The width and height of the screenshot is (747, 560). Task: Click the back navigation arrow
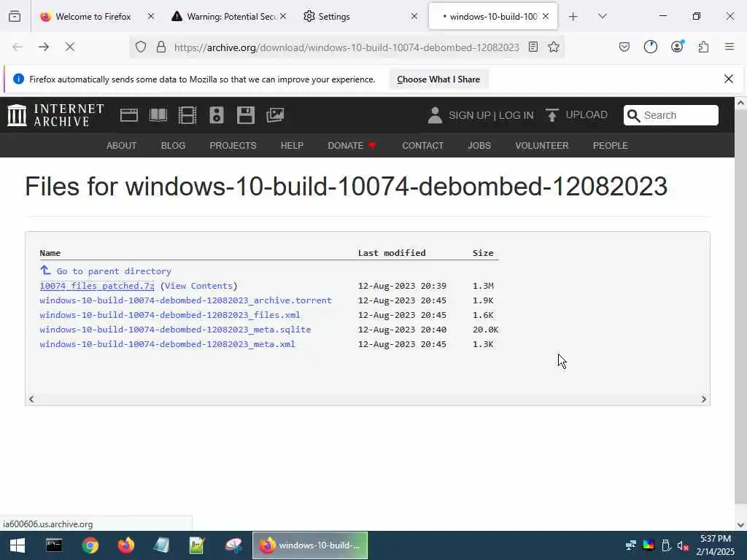(x=18, y=47)
